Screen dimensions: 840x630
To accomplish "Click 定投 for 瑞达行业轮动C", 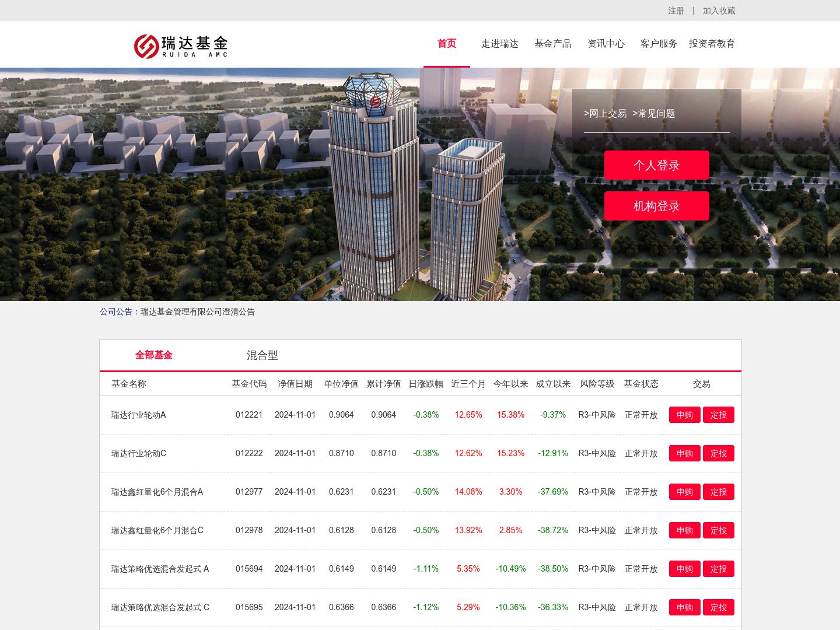I will point(719,453).
